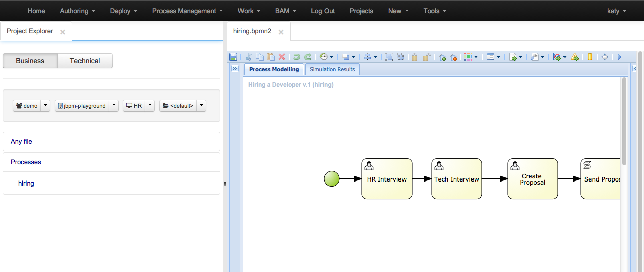The height and width of the screenshot is (272, 644).
Task: Click the Undo arrow icon
Action: (296, 57)
